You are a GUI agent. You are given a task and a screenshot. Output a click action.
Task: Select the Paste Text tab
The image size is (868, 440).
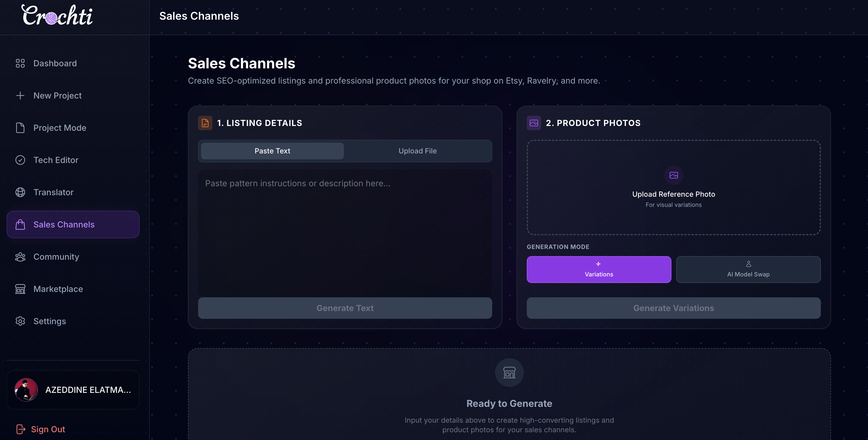272,151
